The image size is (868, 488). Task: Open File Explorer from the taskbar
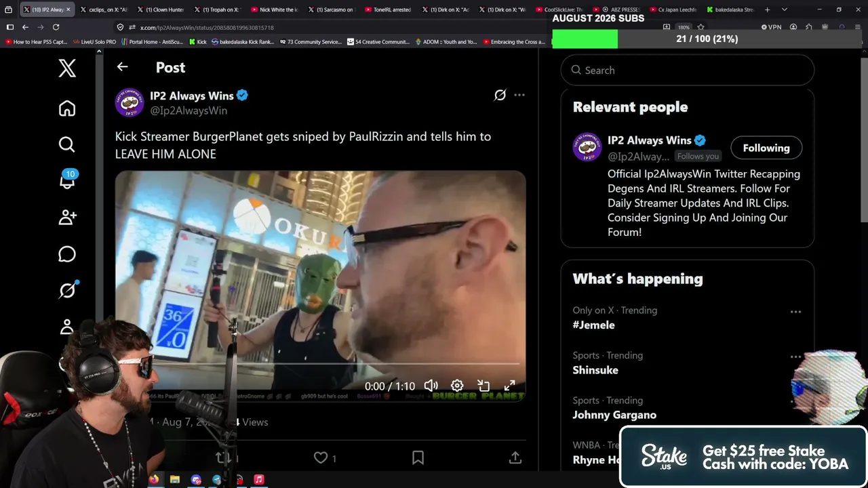(x=175, y=479)
